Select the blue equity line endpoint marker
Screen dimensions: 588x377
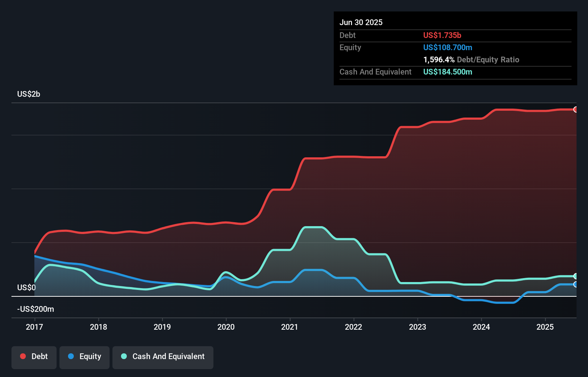click(x=575, y=284)
